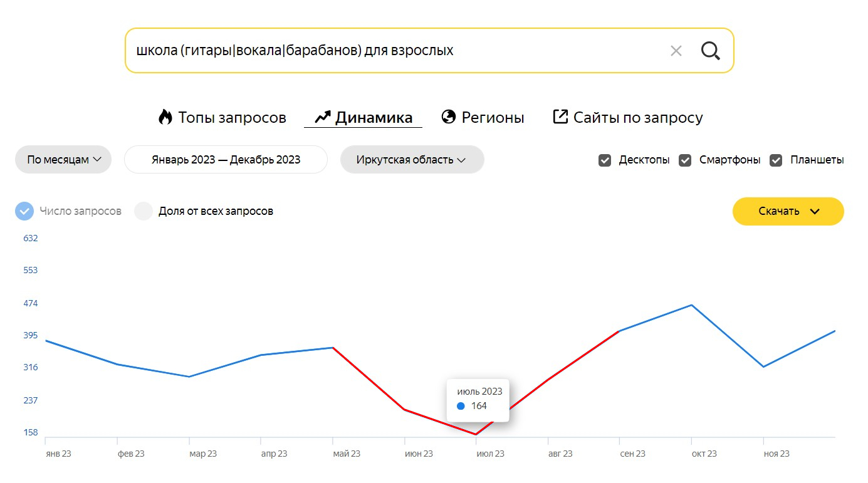Uncheck the Планшеты checkbox

click(776, 160)
